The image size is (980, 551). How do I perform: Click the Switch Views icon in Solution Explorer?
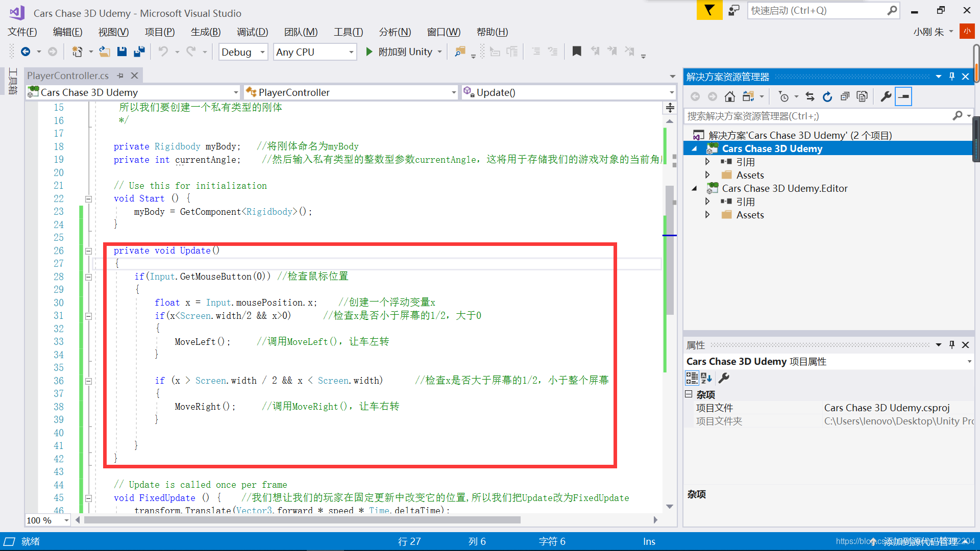tap(748, 96)
